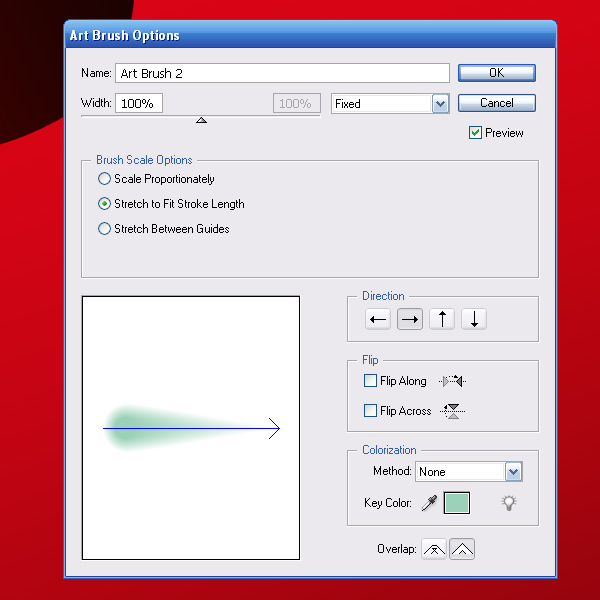This screenshot has width=600, height=600.
Task: Set stroke direction to left arrow
Action: pos(378,319)
